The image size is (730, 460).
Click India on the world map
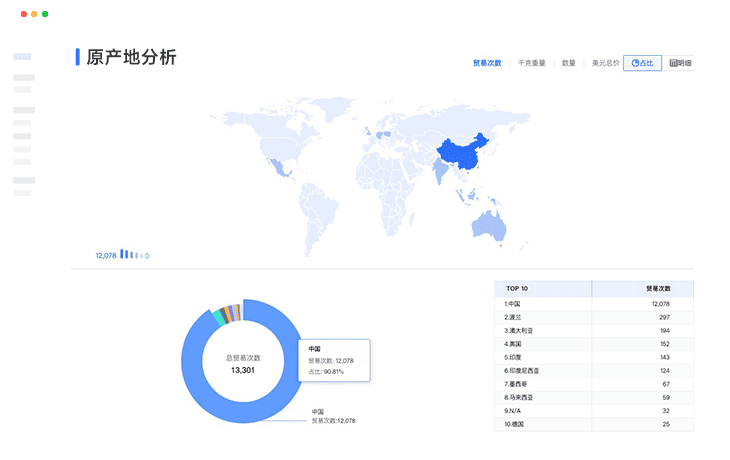pos(440,172)
